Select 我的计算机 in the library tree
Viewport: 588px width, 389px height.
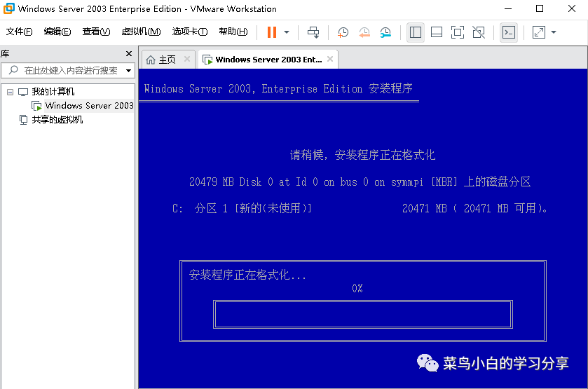[x=53, y=92]
